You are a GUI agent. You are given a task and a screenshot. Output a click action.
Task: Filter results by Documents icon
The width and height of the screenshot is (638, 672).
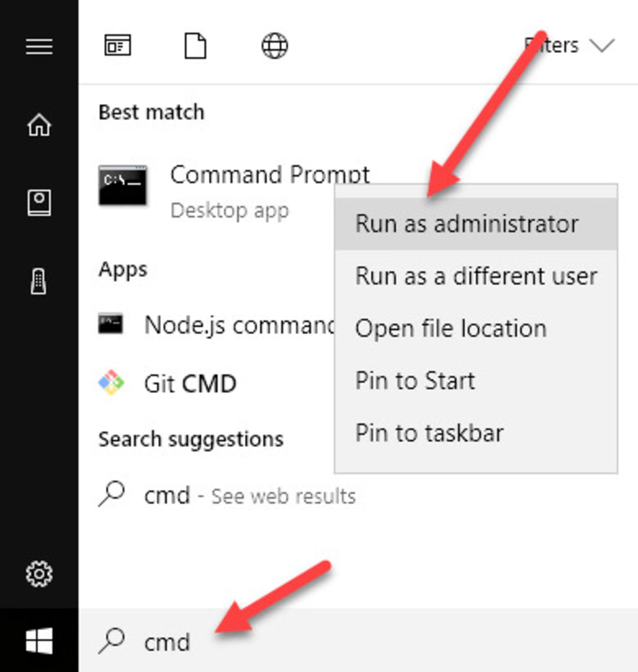pos(195,46)
